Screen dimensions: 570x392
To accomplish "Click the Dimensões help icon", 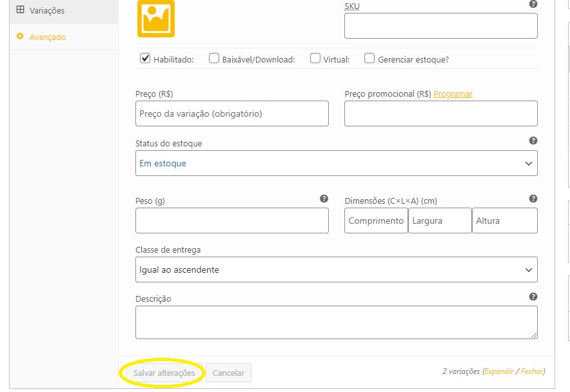I will pyautogui.click(x=533, y=199).
